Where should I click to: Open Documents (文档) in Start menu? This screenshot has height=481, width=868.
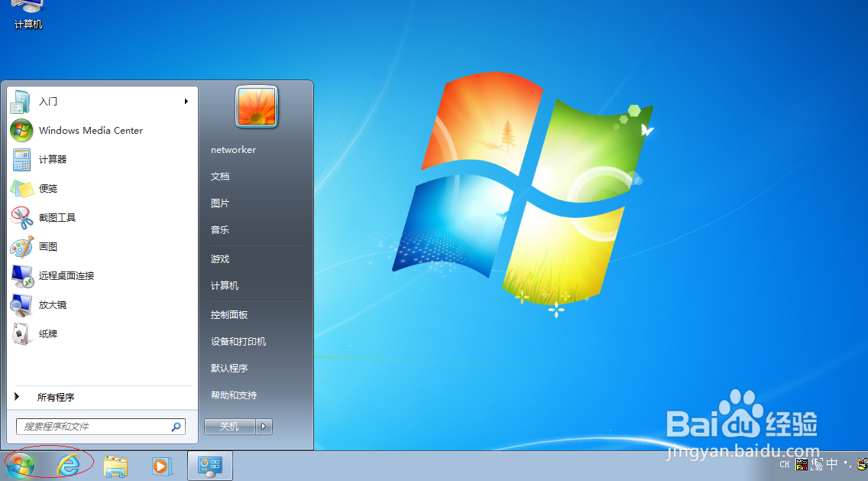pos(220,177)
